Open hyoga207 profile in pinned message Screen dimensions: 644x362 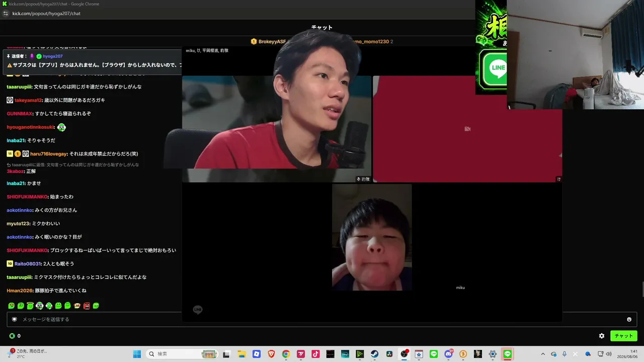[53, 56]
